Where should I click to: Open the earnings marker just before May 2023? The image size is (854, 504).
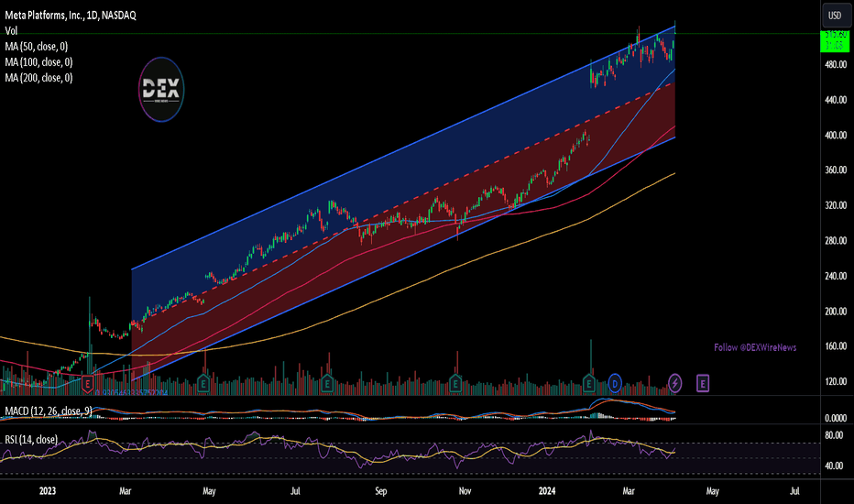click(x=203, y=384)
